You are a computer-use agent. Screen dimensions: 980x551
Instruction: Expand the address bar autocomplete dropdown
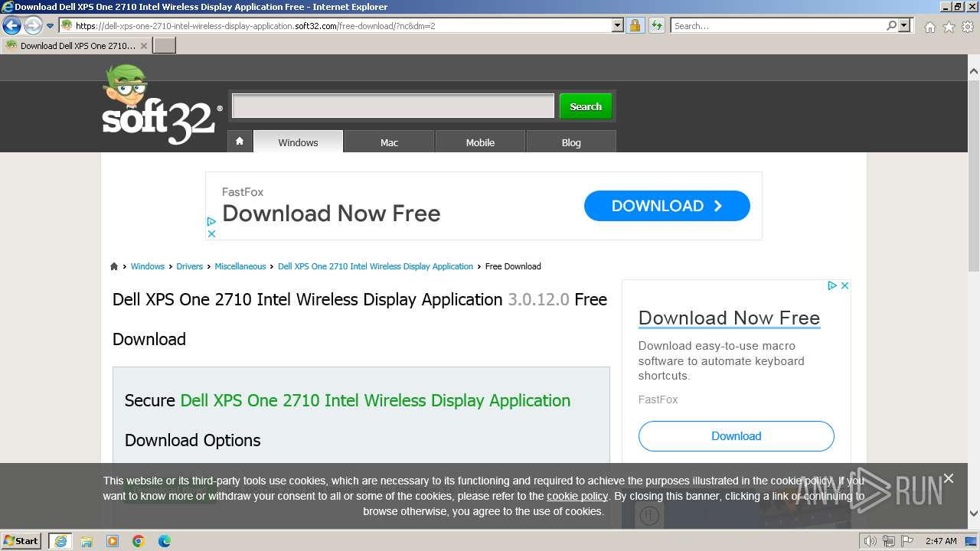(618, 25)
